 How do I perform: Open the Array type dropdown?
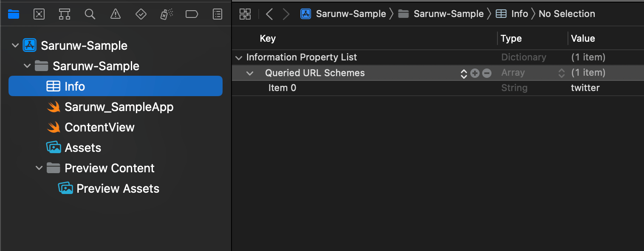561,73
